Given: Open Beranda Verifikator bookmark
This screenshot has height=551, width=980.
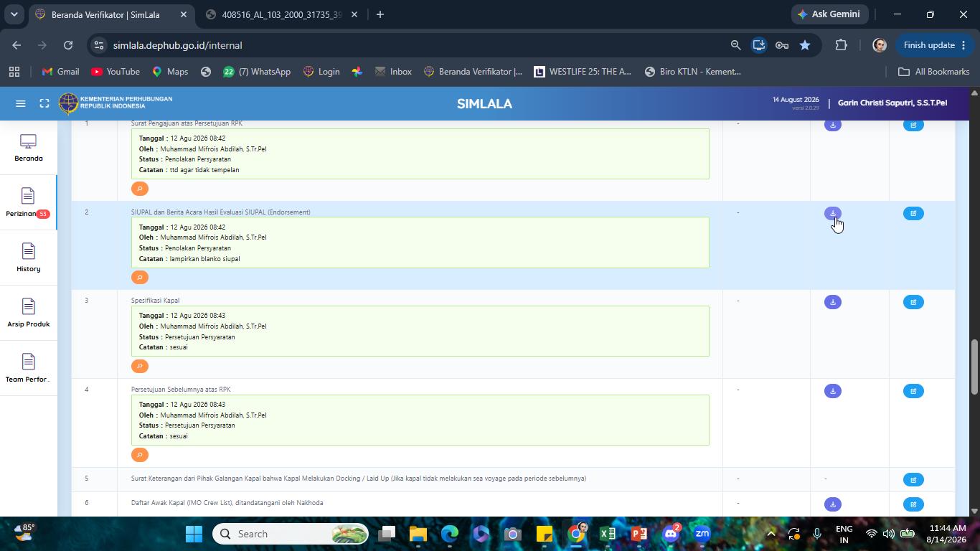Looking at the screenshot, I should [x=473, y=72].
